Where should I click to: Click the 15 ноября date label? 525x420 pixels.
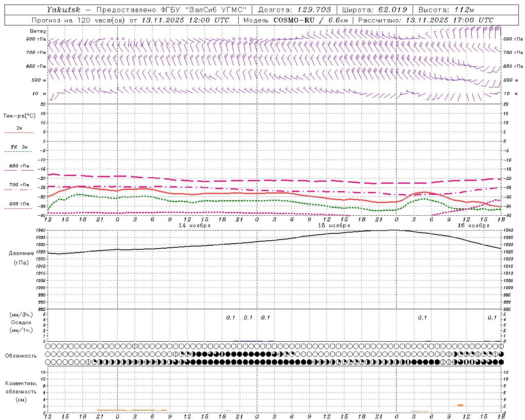tap(334, 226)
